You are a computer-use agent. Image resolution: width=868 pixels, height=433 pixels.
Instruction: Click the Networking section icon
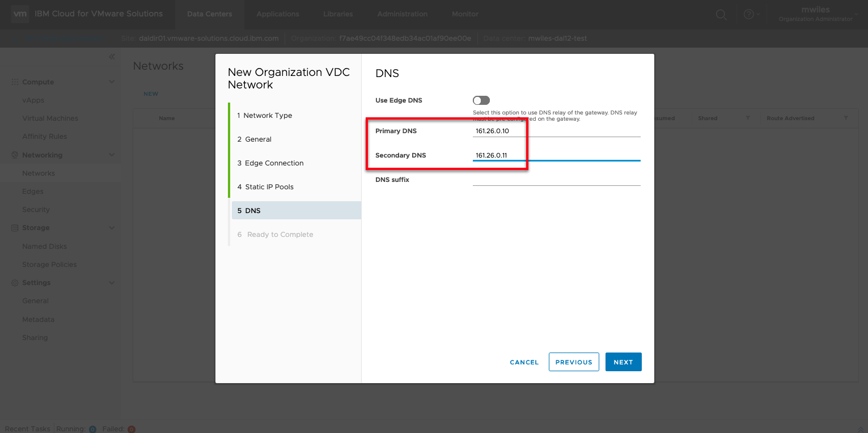point(15,155)
